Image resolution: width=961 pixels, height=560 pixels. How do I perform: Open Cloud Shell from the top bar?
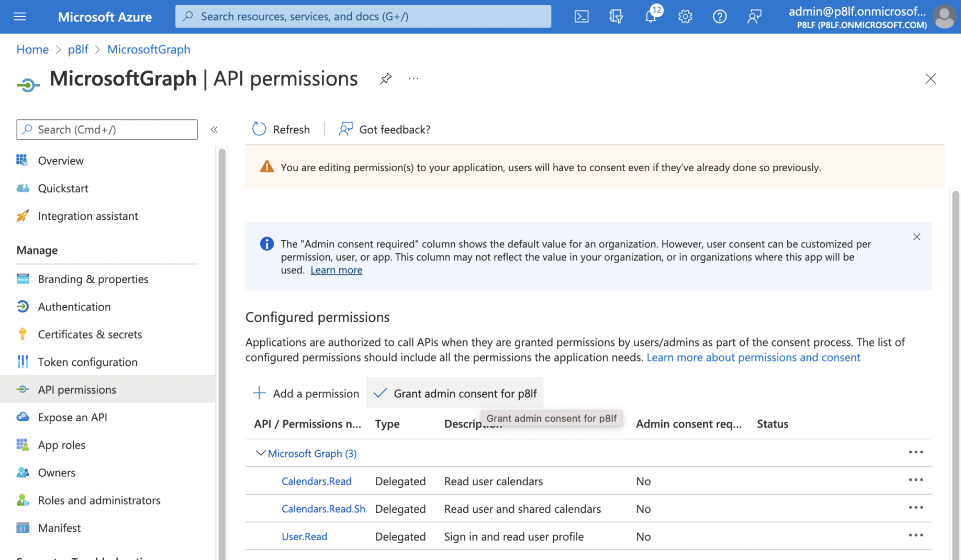(581, 17)
